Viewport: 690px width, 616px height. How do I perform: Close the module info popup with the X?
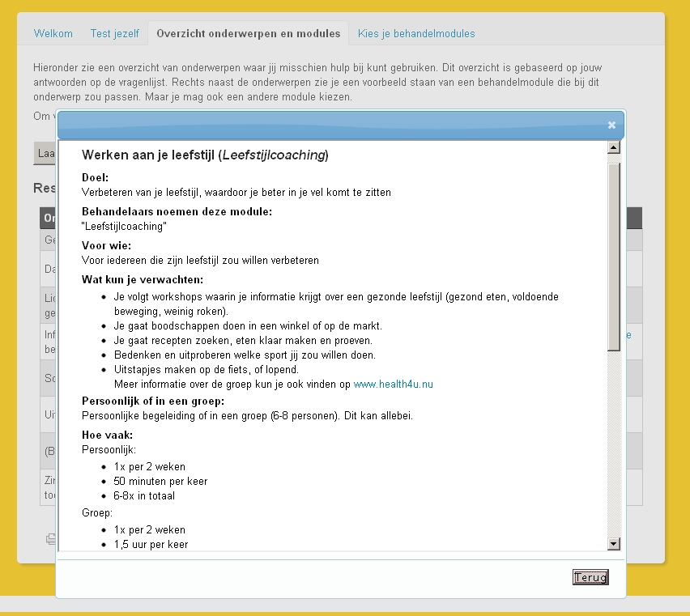pos(611,125)
